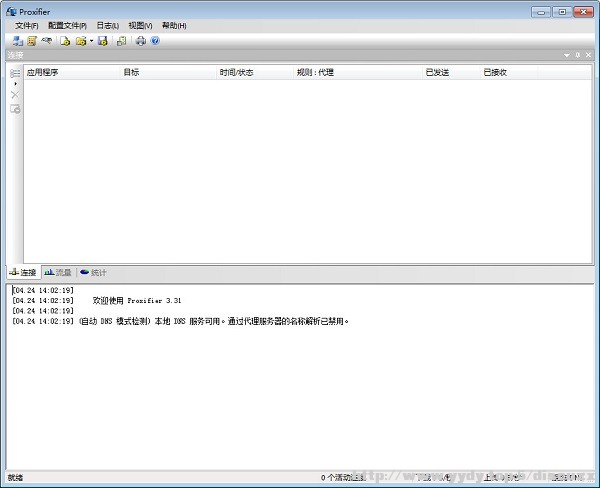The image size is (600, 488).
Task: Click the connection list view icon
Action: pyautogui.click(x=15, y=73)
